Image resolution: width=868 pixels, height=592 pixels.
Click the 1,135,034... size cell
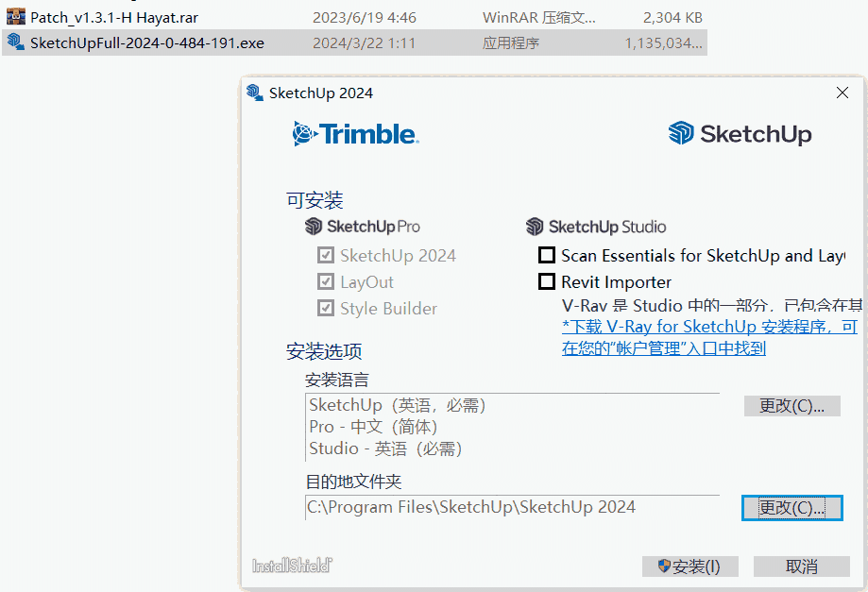pyautogui.click(x=663, y=43)
